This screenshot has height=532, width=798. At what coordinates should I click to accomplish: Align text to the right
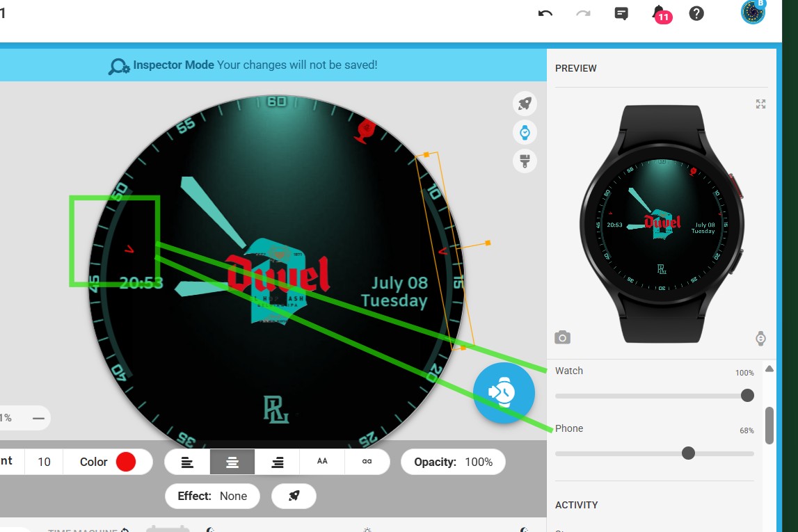click(278, 462)
